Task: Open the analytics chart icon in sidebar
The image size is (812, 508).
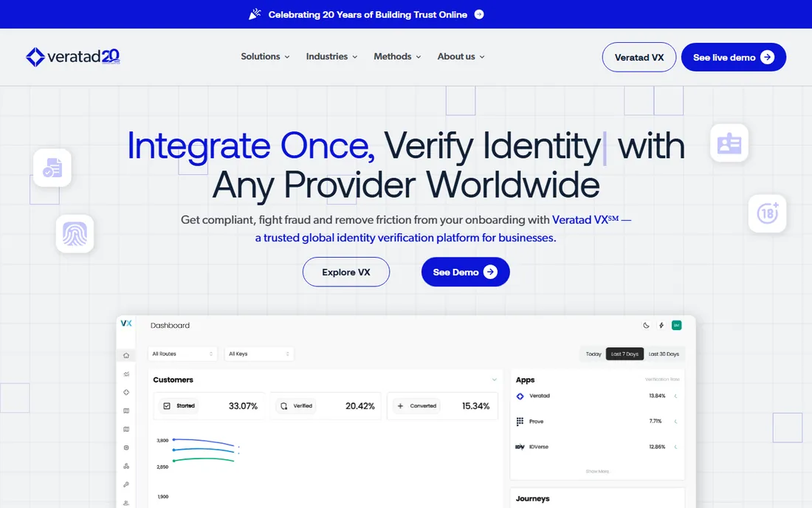Action: [x=125, y=374]
